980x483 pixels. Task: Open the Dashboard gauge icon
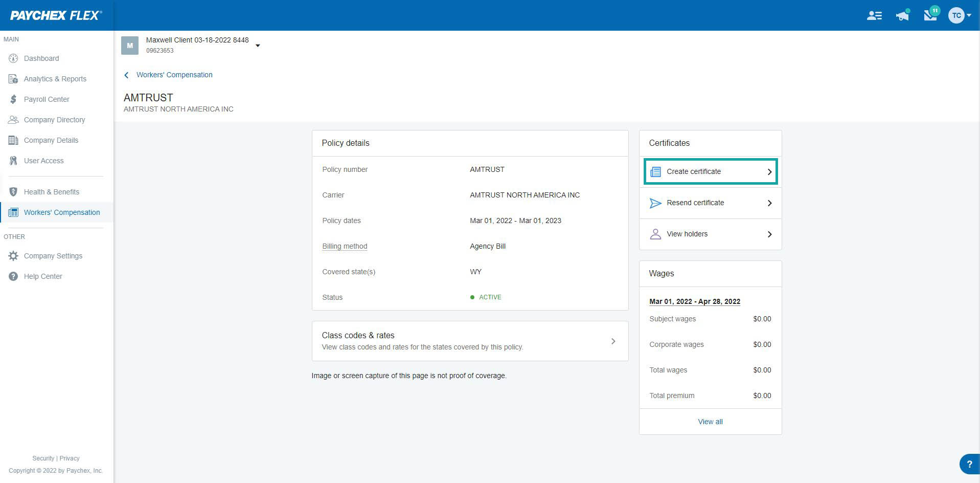pos(13,58)
